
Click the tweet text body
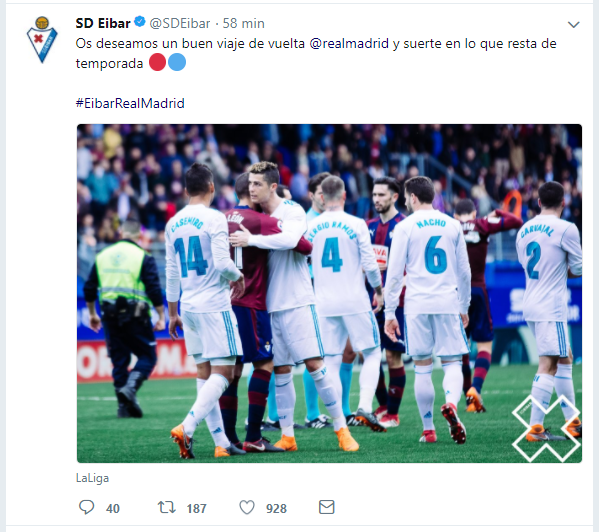pos(316,53)
